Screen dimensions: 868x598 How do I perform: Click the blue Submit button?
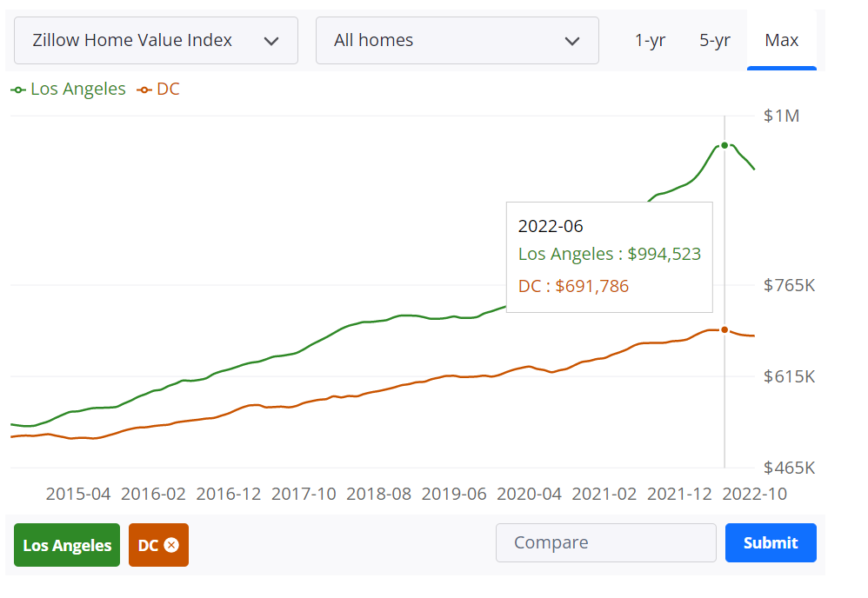coord(771,542)
